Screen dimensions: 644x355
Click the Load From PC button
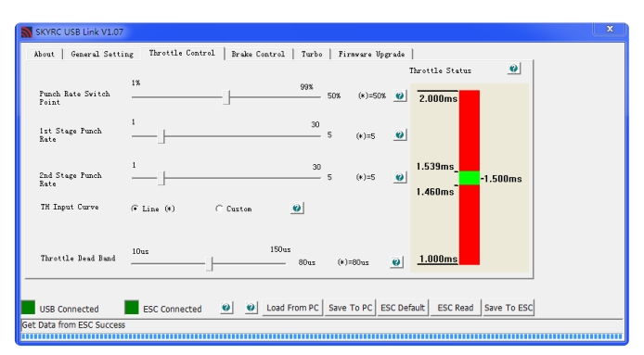tap(292, 308)
